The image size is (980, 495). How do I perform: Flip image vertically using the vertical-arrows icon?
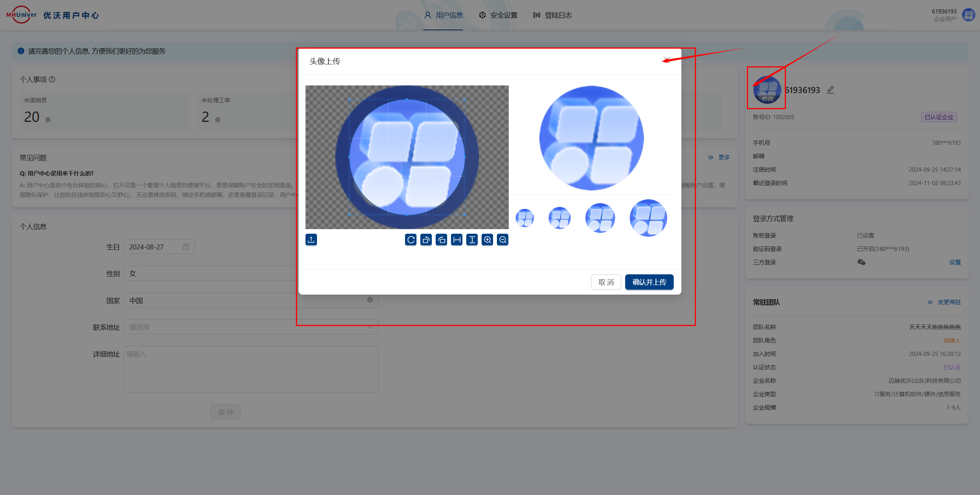pos(472,240)
